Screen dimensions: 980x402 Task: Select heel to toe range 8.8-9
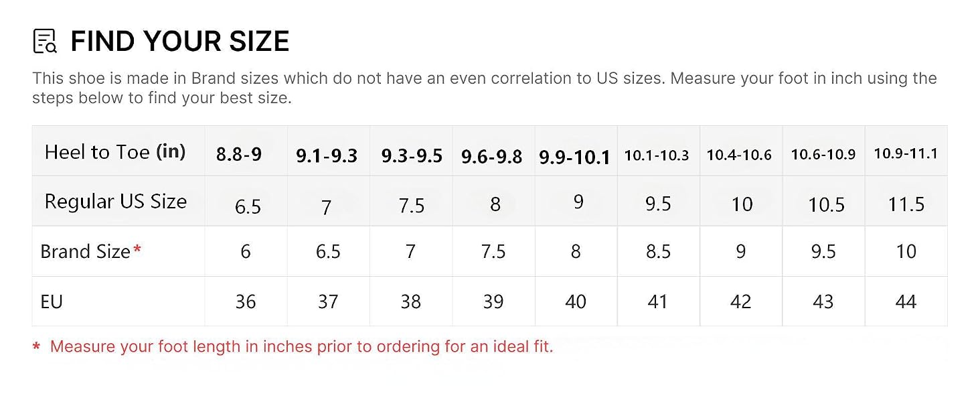pos(239,155)
